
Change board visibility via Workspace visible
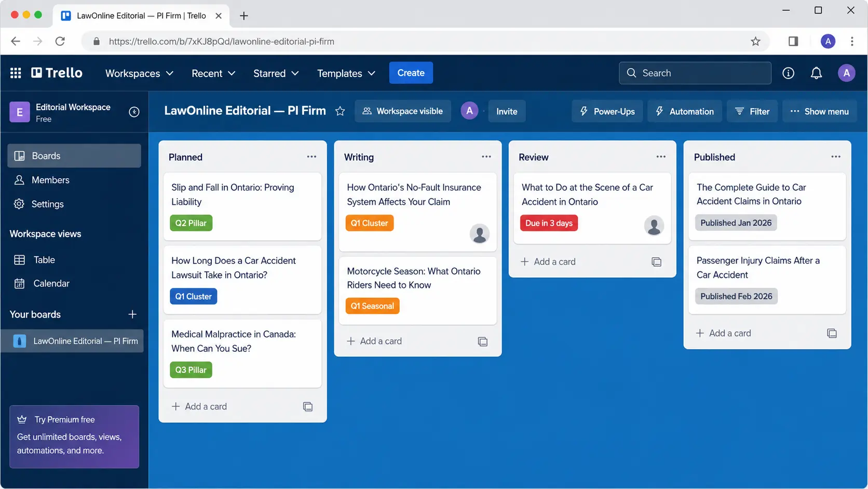tap(403, 111)
